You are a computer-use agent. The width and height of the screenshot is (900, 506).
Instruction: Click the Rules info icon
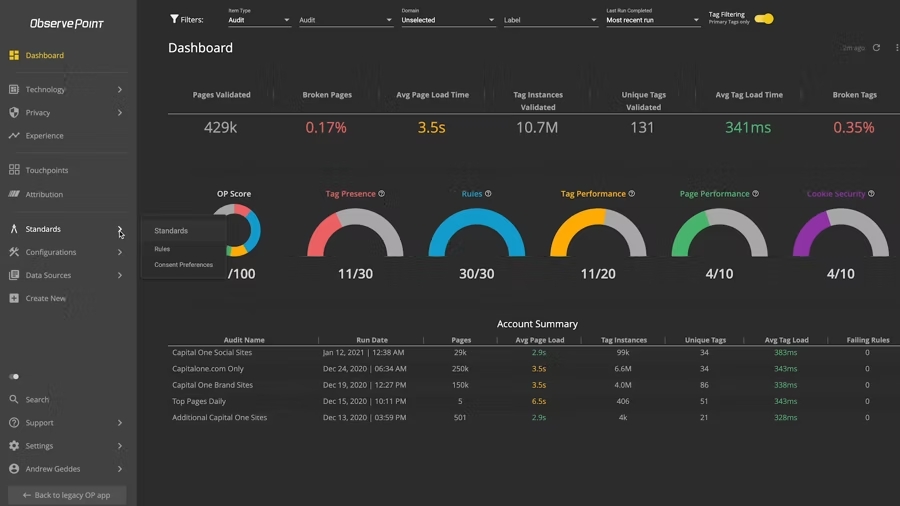click(x=488, y=193)
